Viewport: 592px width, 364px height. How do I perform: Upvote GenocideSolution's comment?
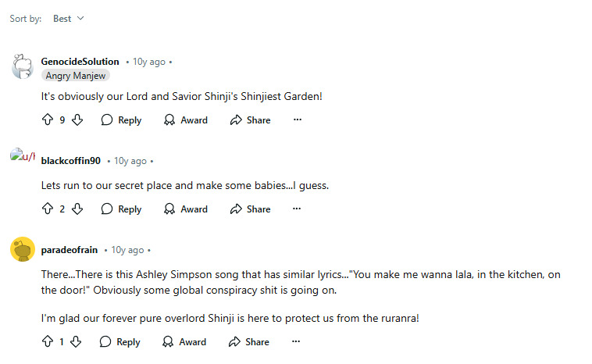pos(47,120)
